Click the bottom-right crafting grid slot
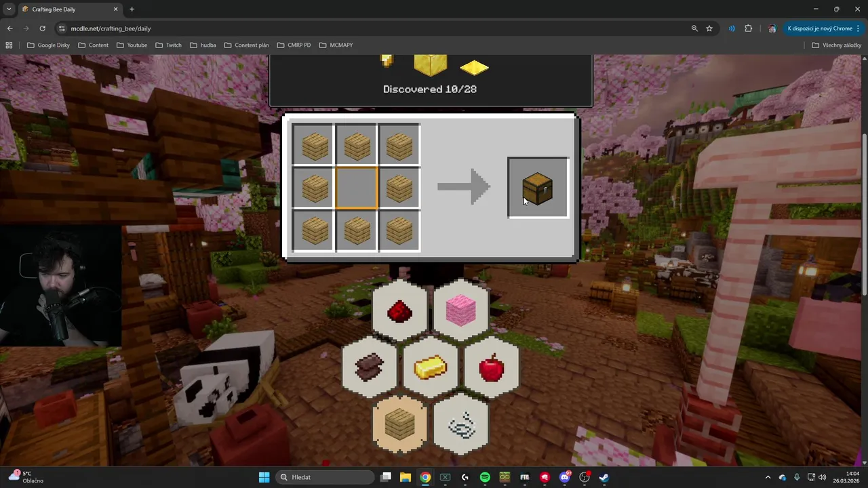 (x=399, y=230)
